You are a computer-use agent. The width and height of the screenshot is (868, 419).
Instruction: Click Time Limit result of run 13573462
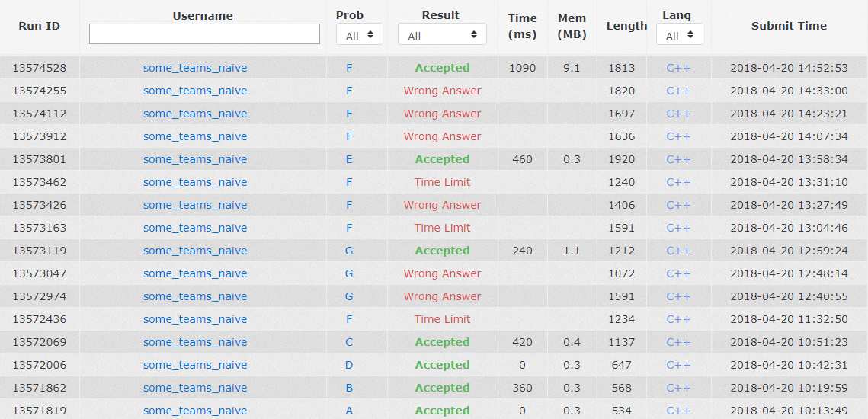tap(442, 182)
